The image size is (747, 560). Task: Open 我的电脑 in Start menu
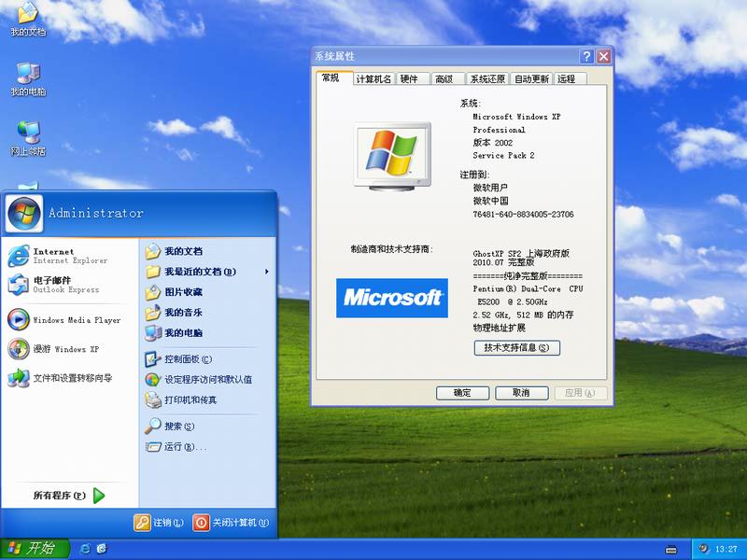pos(174,333)
